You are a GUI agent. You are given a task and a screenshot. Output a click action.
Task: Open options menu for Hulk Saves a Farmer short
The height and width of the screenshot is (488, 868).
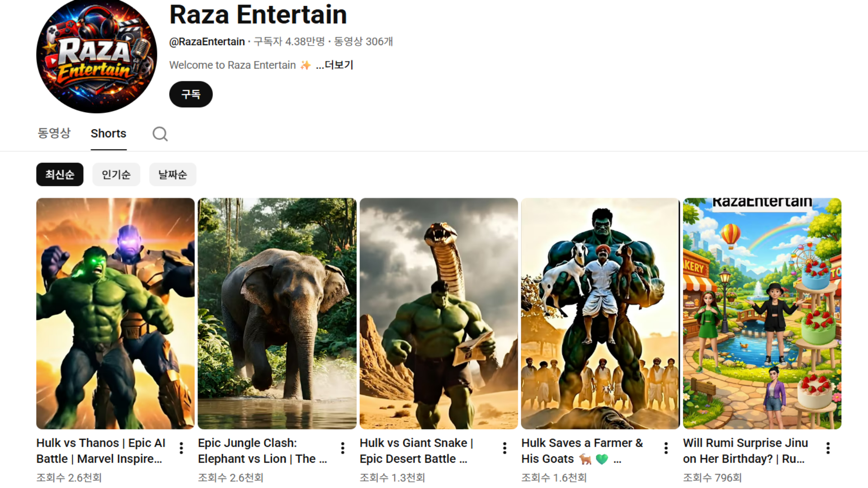click(666, 448)
